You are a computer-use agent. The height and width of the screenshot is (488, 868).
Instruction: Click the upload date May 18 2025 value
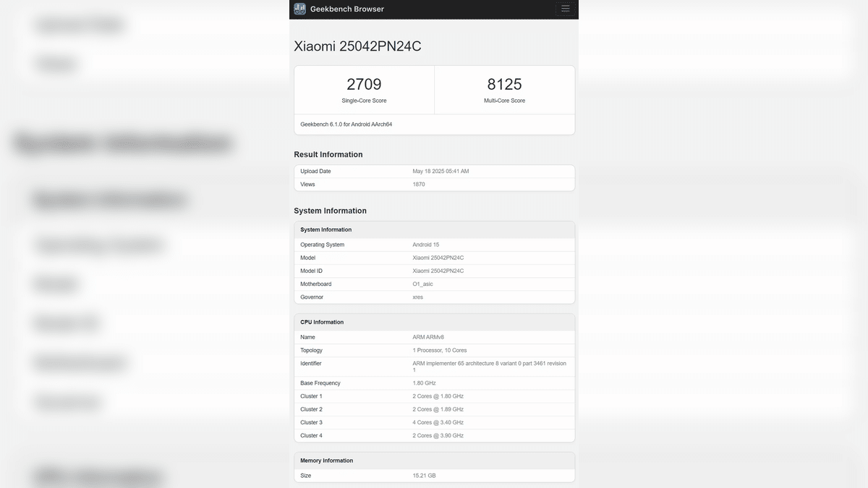pos(441,172)
